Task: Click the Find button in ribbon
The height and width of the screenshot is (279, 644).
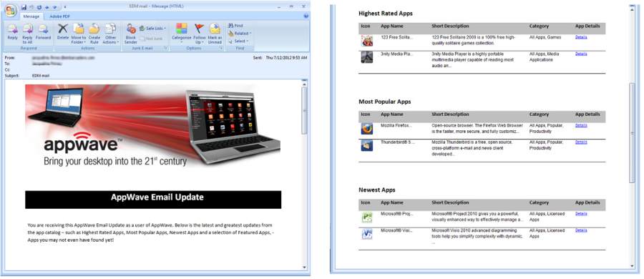Action: click(x=235, y=26)
